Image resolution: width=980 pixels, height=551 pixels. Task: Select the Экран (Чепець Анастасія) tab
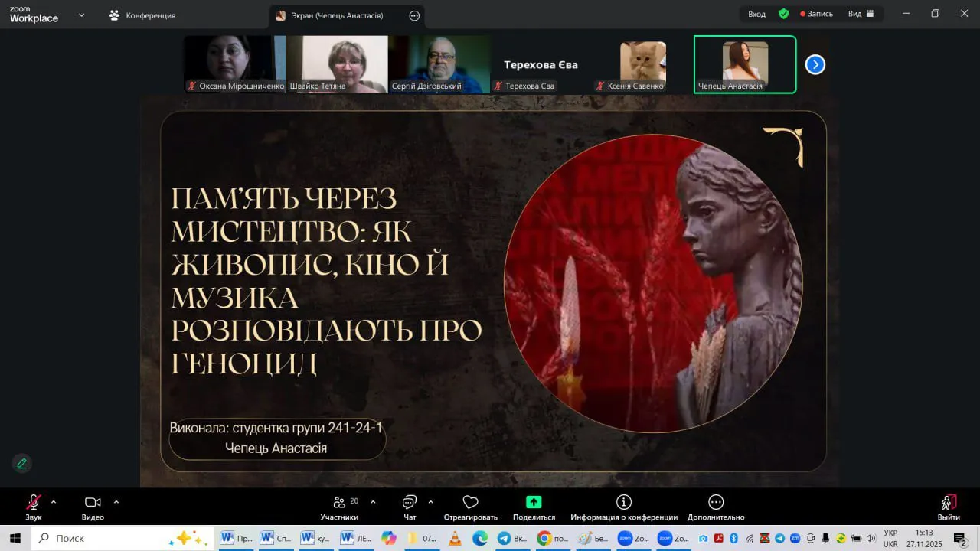point(337,15)
